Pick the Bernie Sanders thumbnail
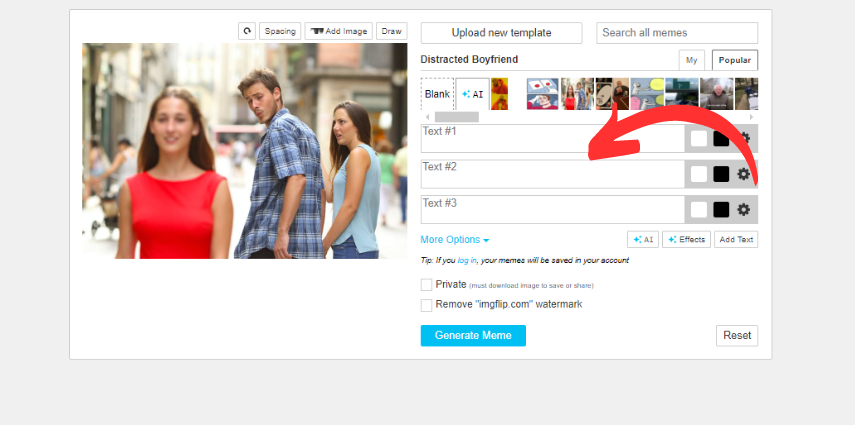The width and height of the screenshot is (855, 425). (x=716, y=94)
